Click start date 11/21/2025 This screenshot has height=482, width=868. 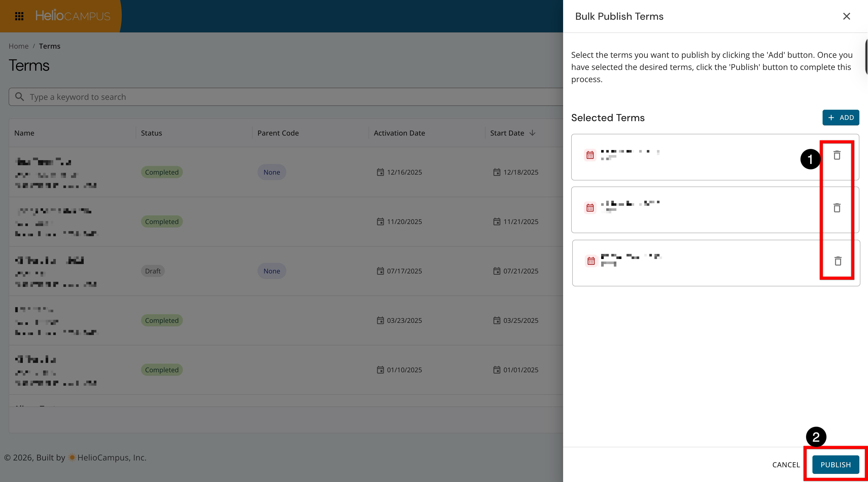coord(521,221)
